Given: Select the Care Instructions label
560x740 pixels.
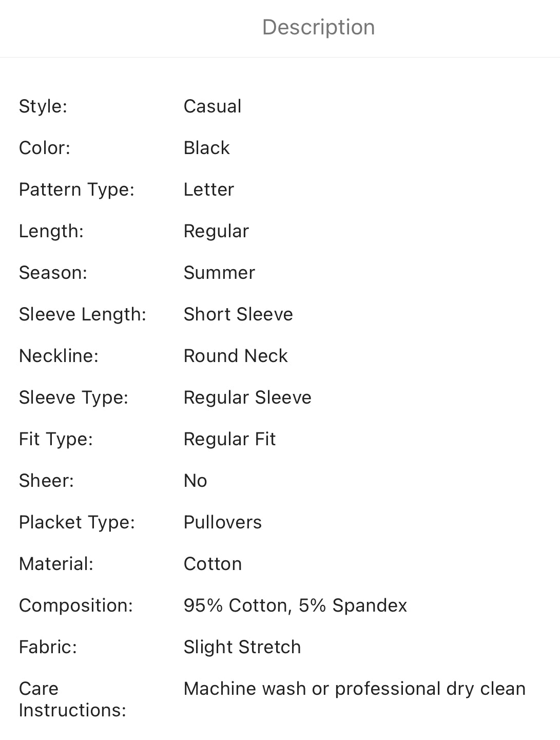Looking at the screenshot, I should pos(72,699).
